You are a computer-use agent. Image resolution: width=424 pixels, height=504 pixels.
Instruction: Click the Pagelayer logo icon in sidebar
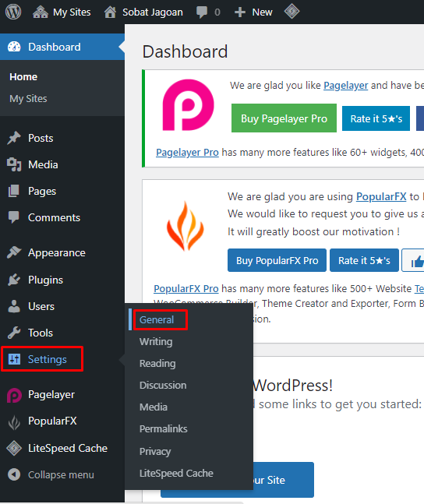[14, 395]
